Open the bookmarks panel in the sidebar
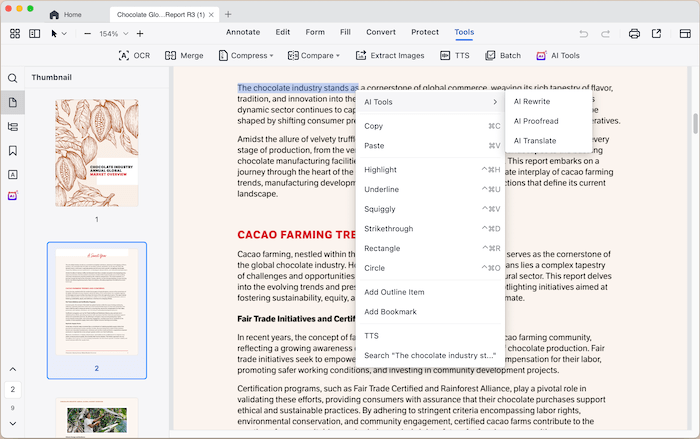Screen dimensions: 700x439 tap(13, 151)
